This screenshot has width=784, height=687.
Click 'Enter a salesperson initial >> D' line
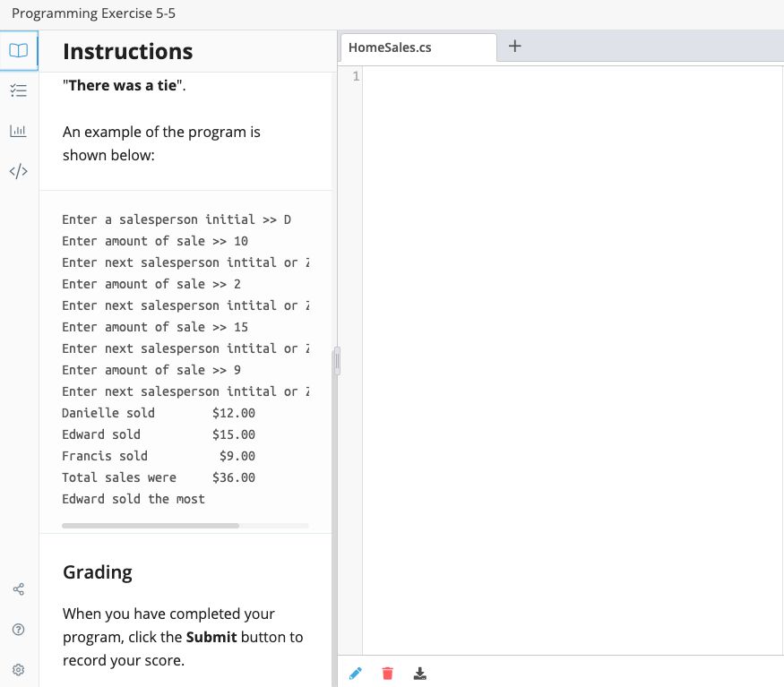(x=177, y=219)
